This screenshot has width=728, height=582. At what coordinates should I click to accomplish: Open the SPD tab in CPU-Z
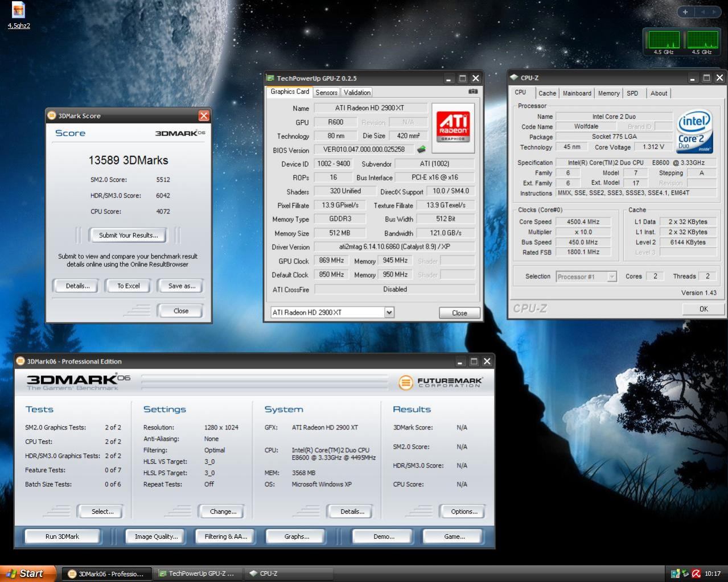coord(632,93)
